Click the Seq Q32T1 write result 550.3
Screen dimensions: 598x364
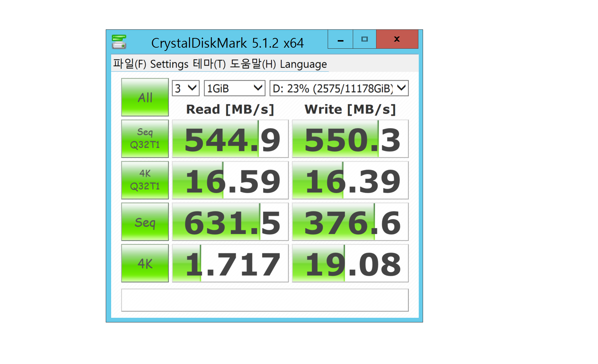350,139
